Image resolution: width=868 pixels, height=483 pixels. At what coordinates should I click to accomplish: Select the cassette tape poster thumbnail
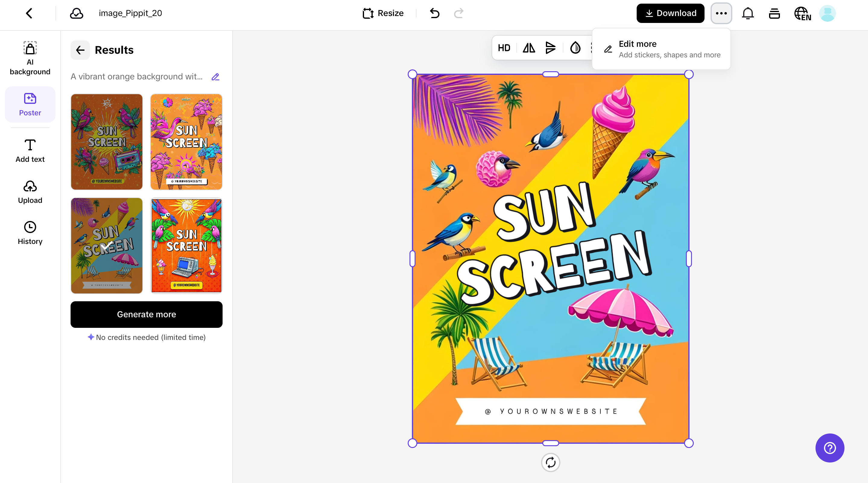click(106, 142)
